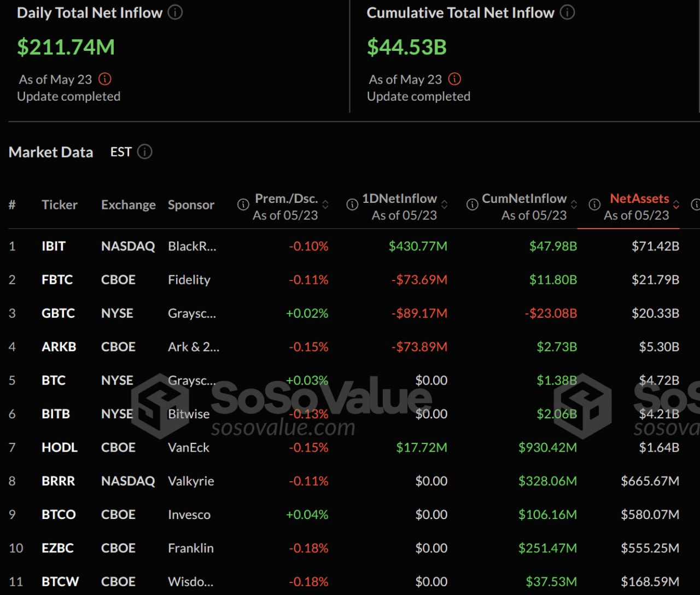This screenshot has width=700, height=595.
Task: Click BTCO's +0.04% premium value
Action: 307,515
